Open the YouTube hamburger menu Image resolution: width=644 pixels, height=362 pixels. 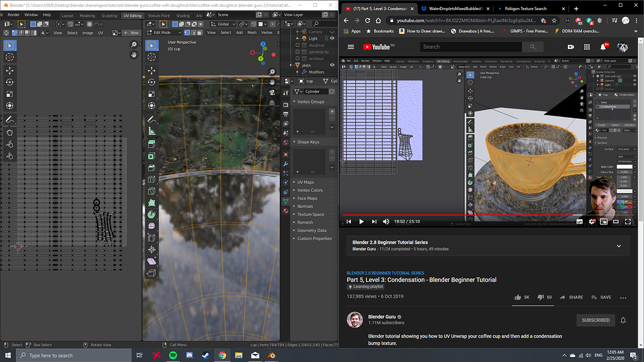pyautogui.click(x=350, y=46)
